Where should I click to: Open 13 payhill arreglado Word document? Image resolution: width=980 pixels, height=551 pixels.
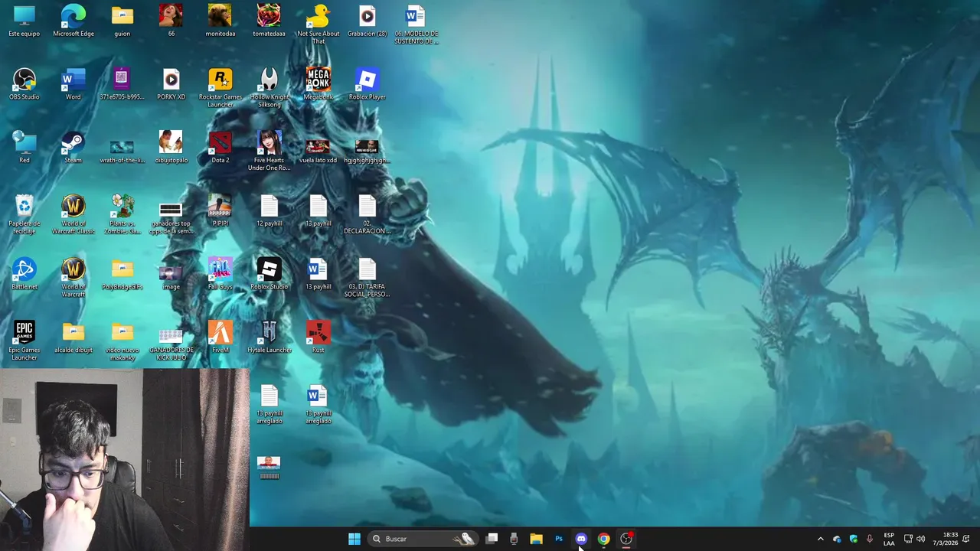(x=318, y=404)
